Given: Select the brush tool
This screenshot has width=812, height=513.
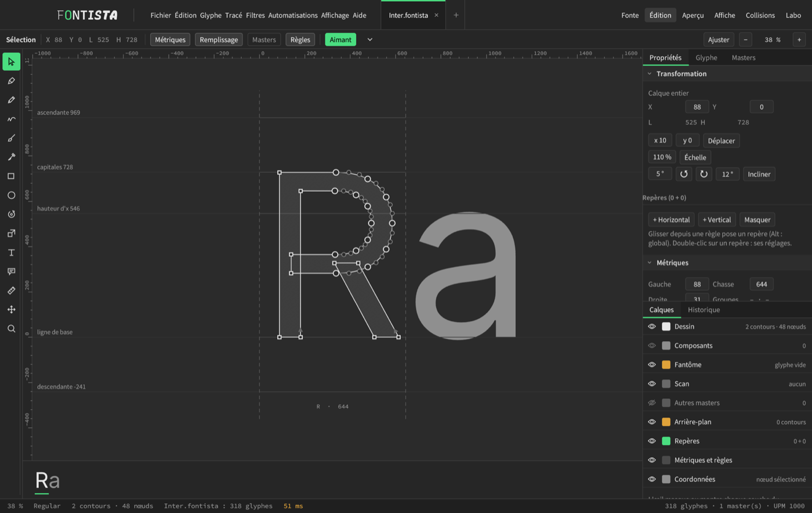Looking at the screenshot, I should tap(11, 138).
